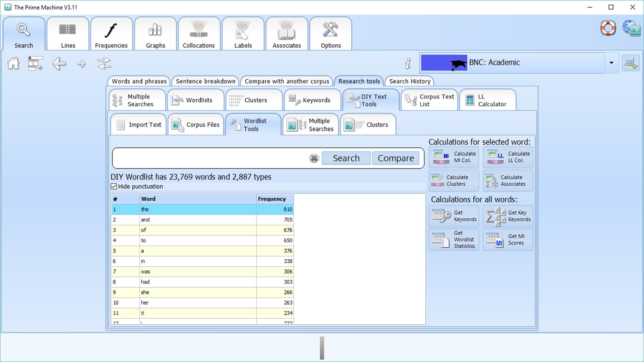Expand the BNC: Academic corpus dropdown
The width and height of the screenshot is (644, 362).
click(611, 63)
